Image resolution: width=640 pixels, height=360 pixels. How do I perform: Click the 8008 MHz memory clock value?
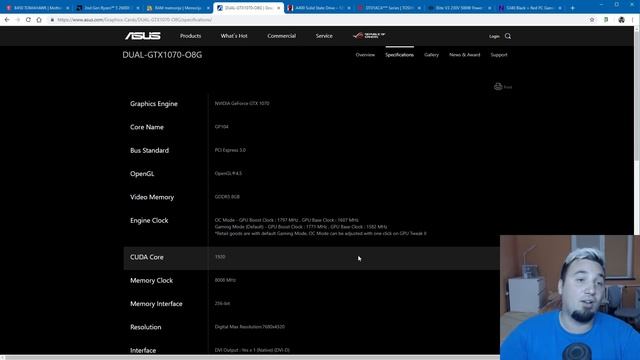225,280
